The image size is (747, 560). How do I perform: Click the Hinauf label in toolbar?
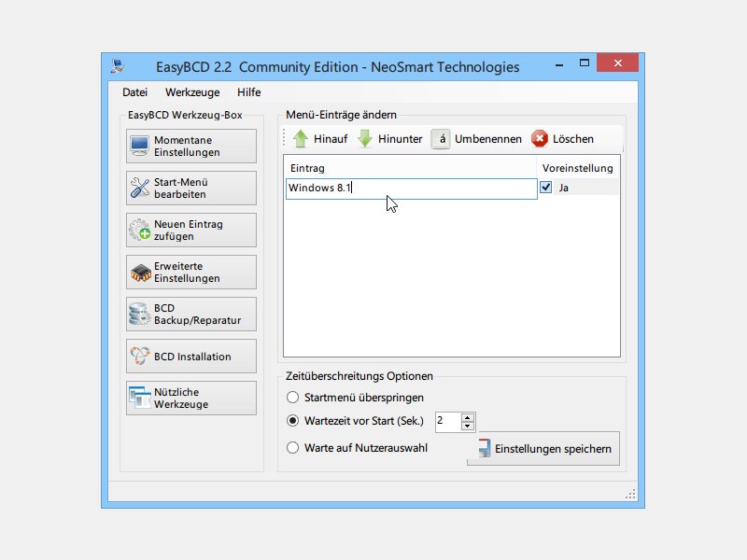[x=331, y=139]
